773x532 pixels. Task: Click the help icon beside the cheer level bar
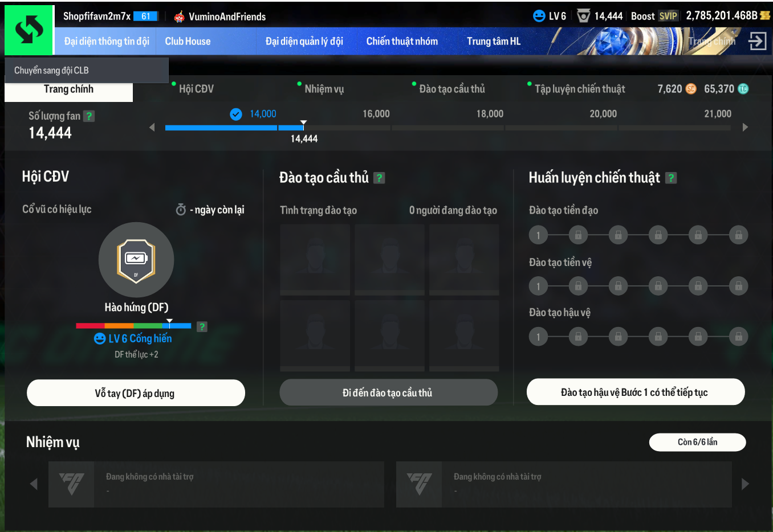click(202, 326)
